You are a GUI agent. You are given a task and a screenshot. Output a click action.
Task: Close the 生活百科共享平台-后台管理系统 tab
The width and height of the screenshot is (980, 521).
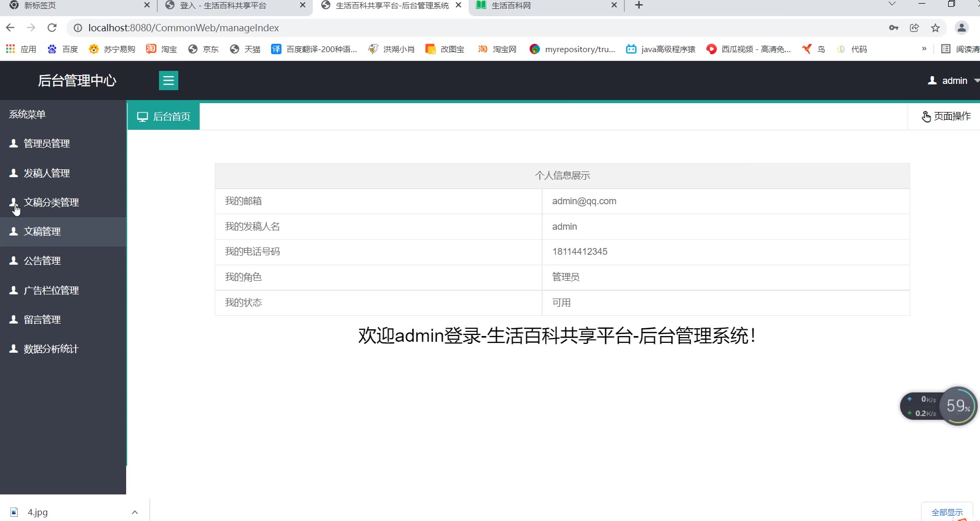(458, 5)
